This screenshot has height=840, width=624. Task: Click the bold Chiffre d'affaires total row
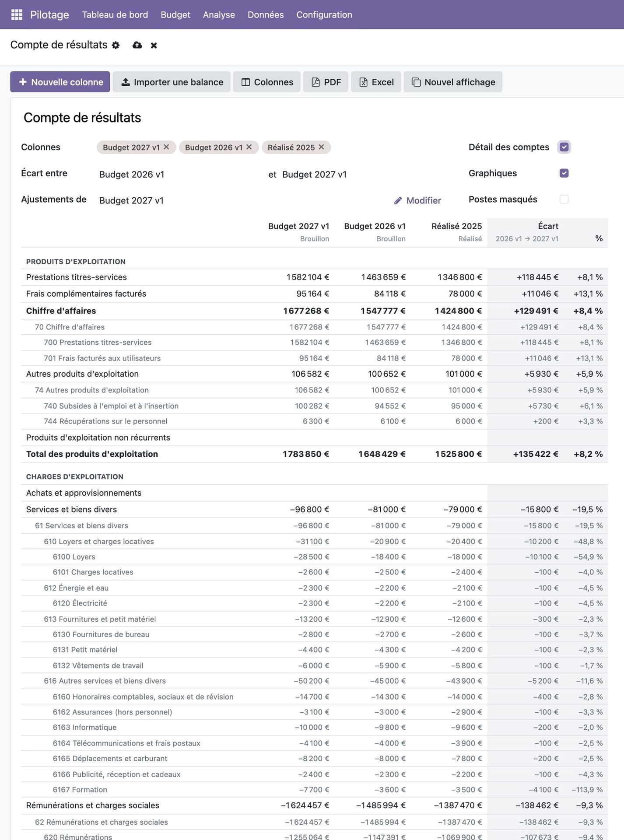314,311
